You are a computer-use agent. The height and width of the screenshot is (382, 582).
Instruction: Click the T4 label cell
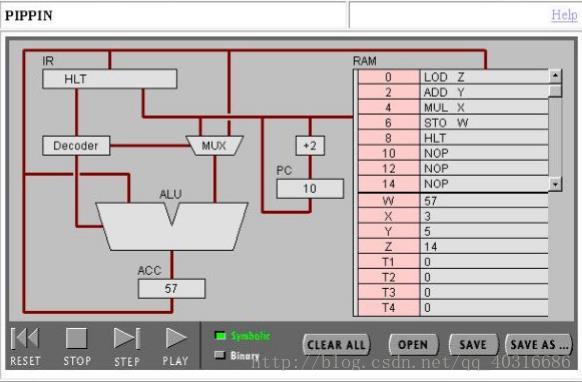pyautogui.click(x=389, y=308)
